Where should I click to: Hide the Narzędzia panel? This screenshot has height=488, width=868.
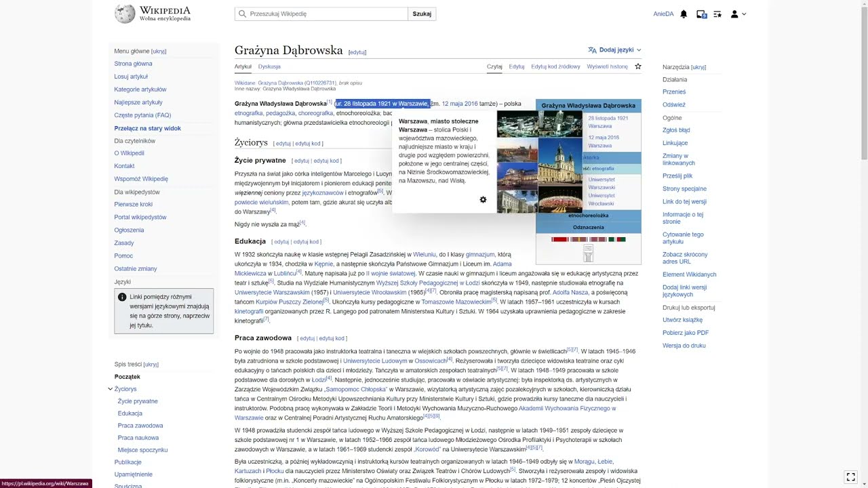click(x=698, y=67)
